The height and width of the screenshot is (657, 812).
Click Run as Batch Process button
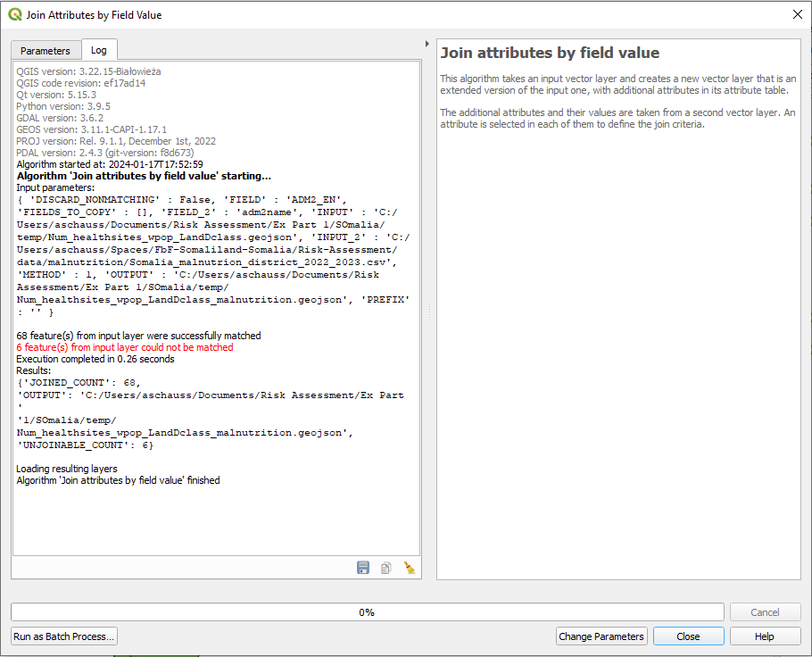click(64, 636)
